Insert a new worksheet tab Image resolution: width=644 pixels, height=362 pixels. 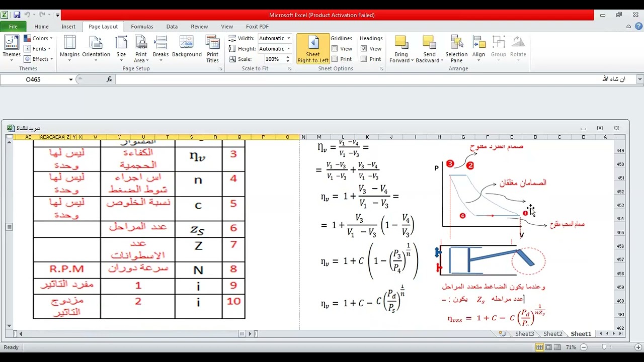click(x=502, y=334)
